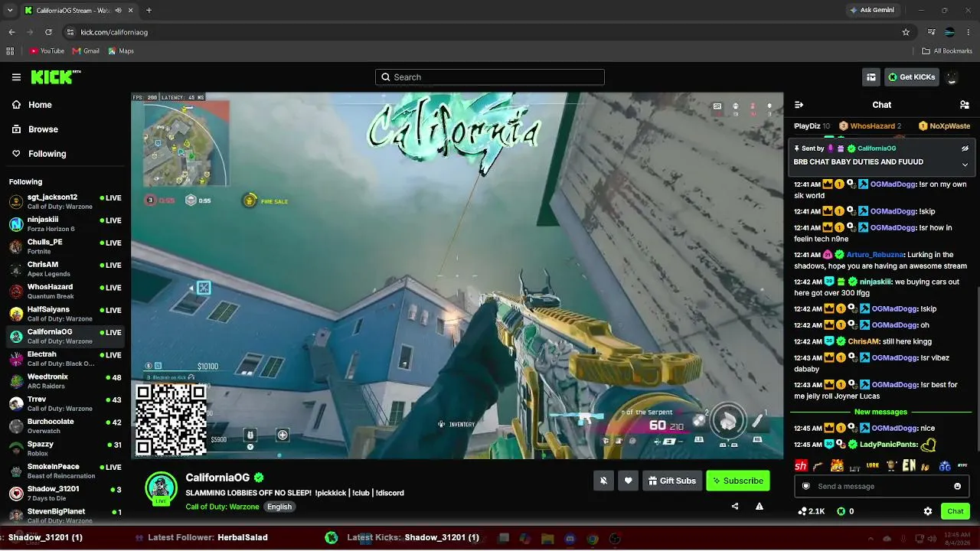Screen dimensions: 980x551
Task: Open Chulls_PE channel in Following list
Action: click(65, 246)
